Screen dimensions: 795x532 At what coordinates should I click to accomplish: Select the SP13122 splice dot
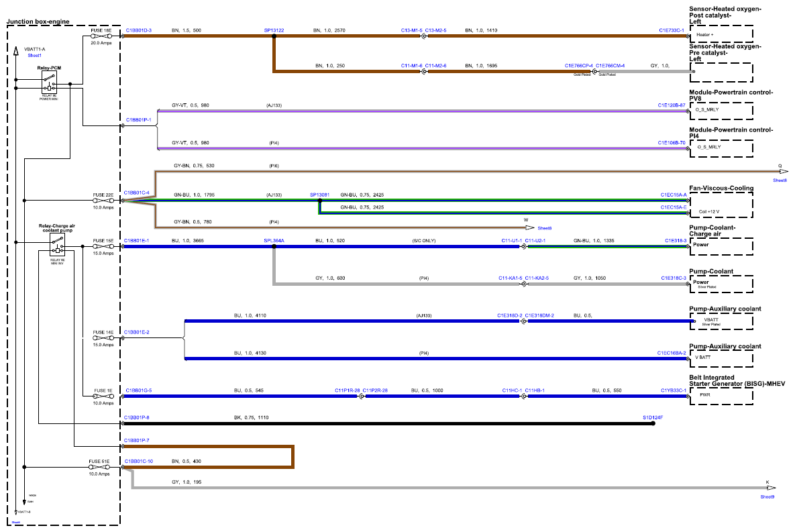[x=274, y=36]
